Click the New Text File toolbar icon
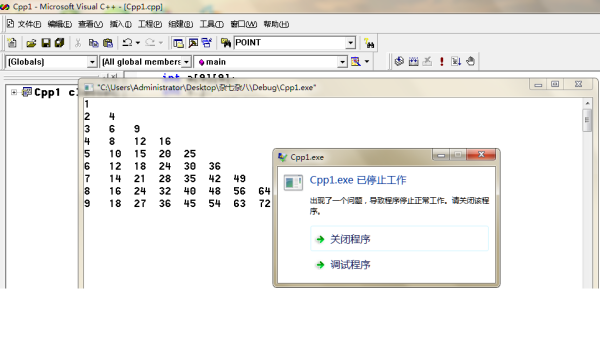600x360 pixels. (12, 43)
